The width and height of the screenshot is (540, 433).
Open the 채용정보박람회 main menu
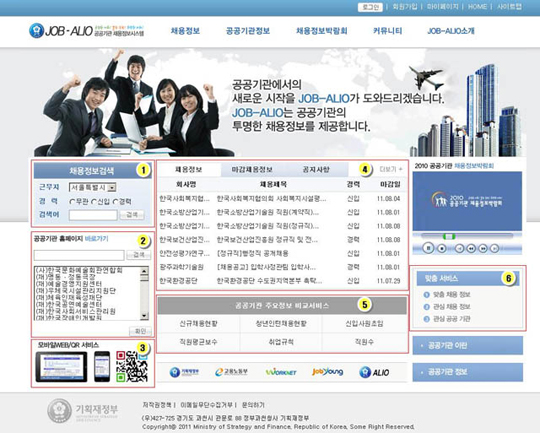(322, 31)
